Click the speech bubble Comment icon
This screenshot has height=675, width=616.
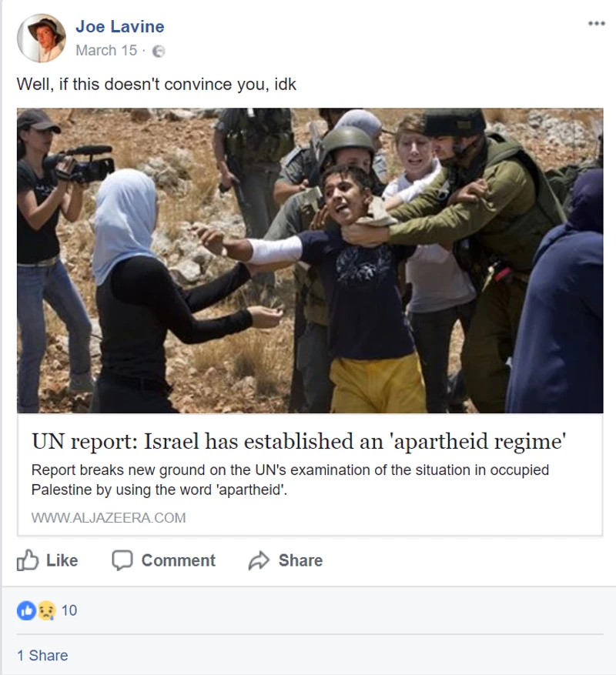click(x=122, y=560)
